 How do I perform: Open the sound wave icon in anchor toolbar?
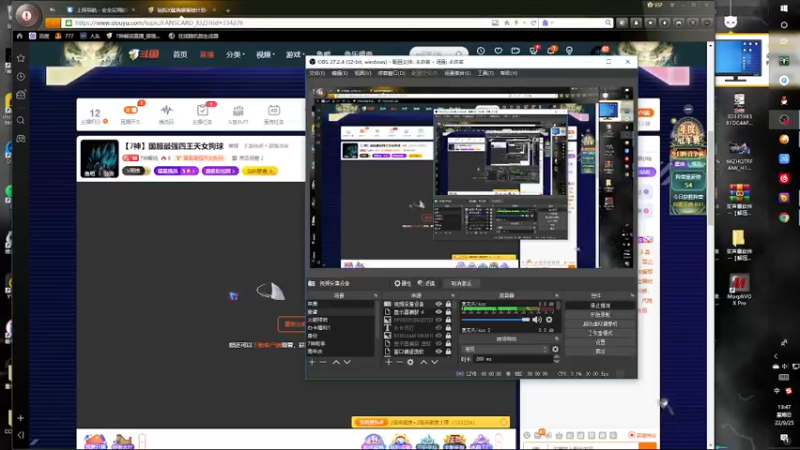click(x=166, y=110)
